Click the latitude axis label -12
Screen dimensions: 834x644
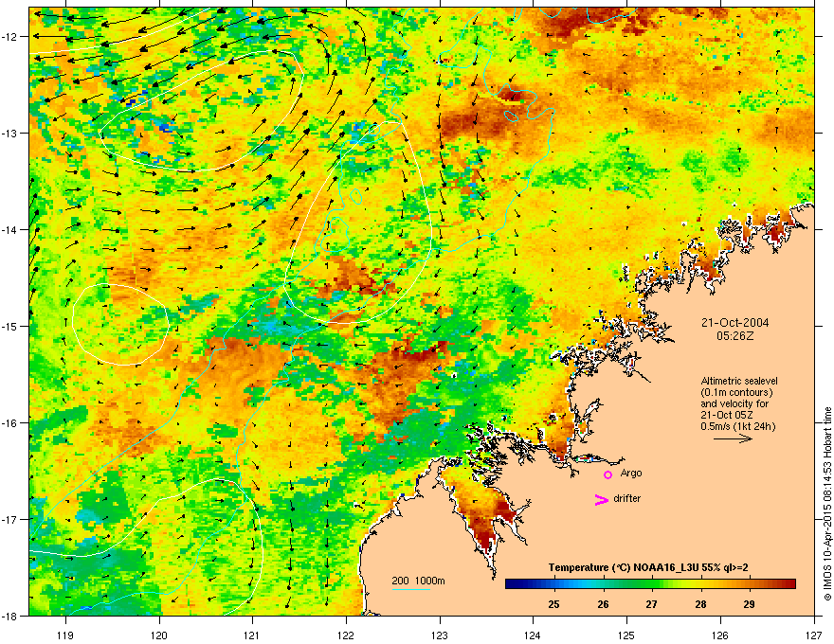coord(9,37)
